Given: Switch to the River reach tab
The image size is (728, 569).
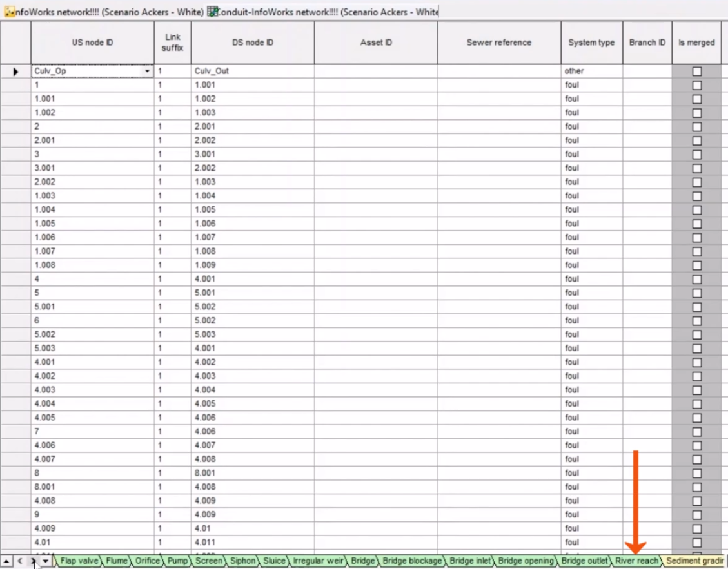Looking at the screenshot, I should (x=636, y=561).
